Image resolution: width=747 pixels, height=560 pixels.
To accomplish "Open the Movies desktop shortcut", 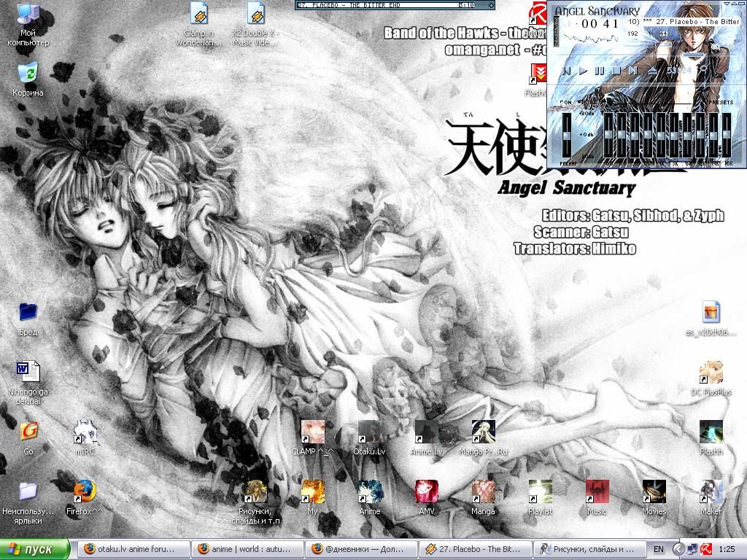I will (654, 498).
